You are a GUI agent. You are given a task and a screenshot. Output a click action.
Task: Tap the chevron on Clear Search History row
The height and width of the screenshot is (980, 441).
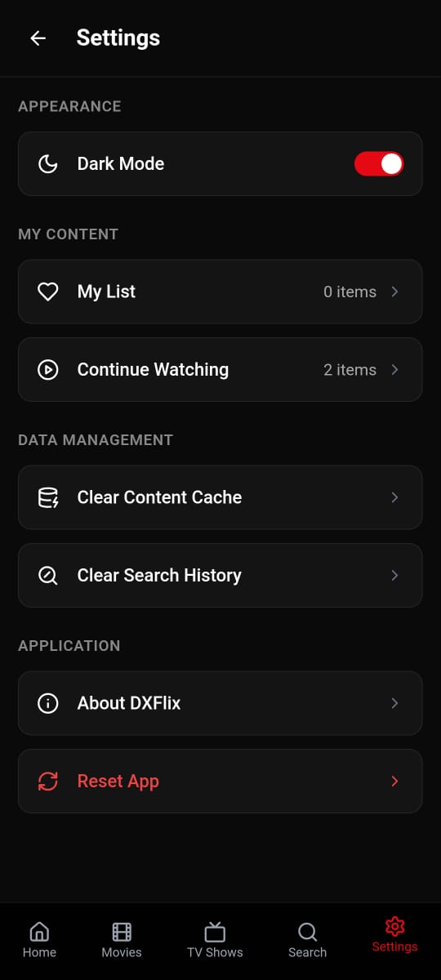pyautogui.click(x=394, y=576)
